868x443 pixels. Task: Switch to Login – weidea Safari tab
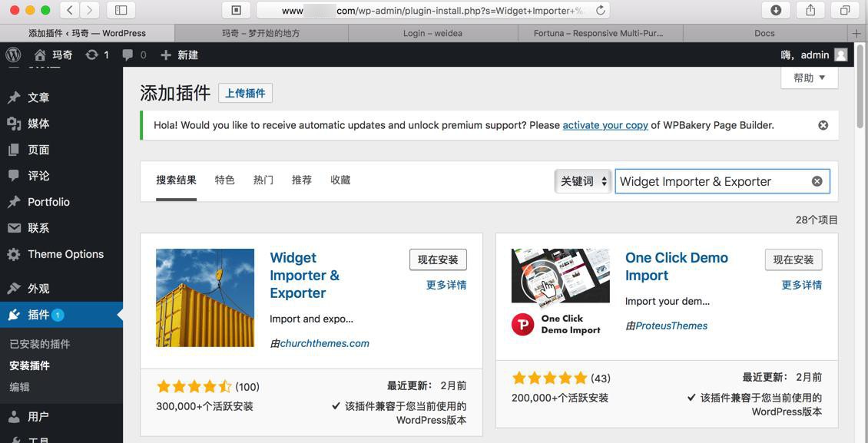[433, 33]
